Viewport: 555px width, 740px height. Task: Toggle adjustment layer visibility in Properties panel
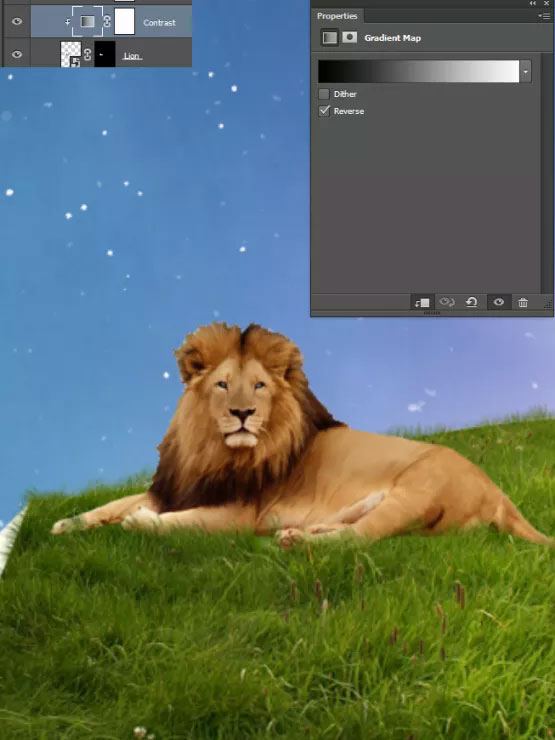499,303
